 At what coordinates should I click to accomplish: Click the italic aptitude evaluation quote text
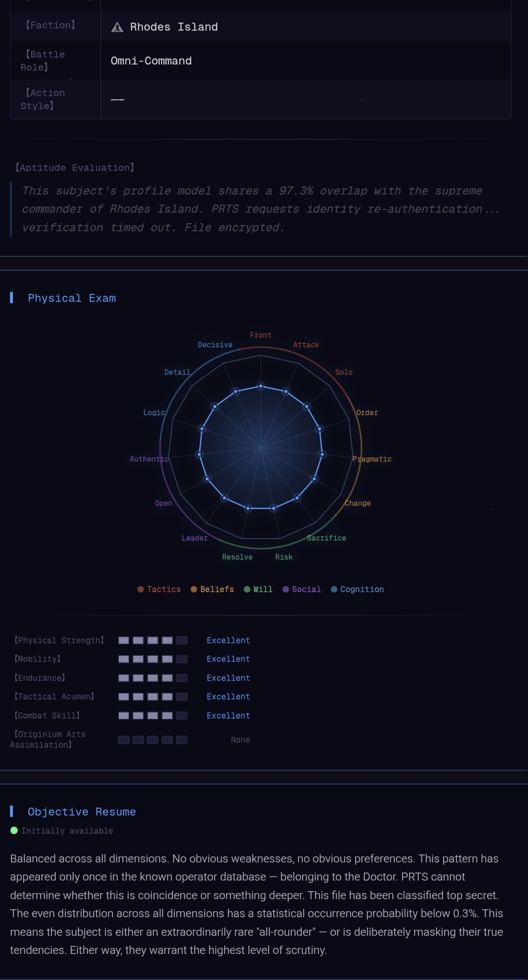(x=260, y=209)
